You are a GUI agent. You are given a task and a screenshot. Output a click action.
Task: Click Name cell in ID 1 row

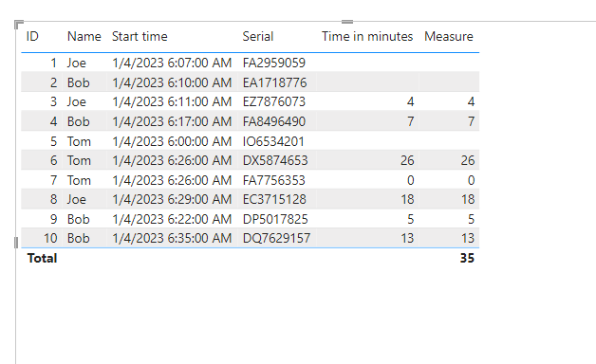tap(77, 63)
